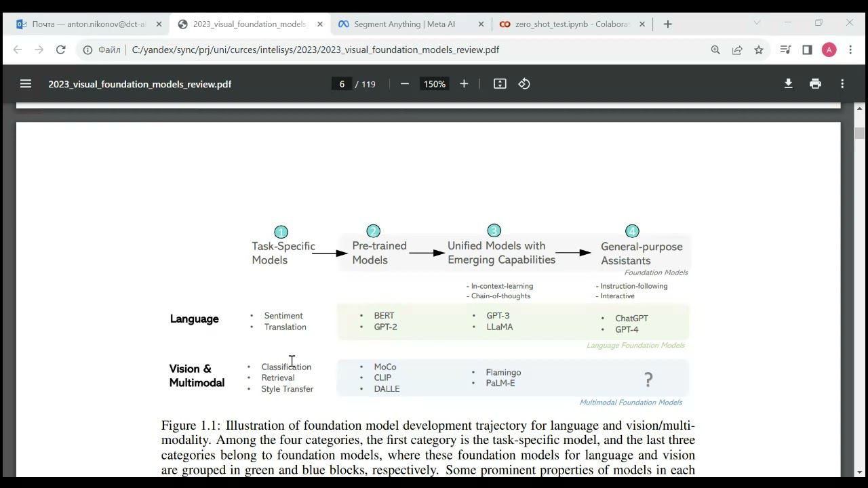Click the 'GPT-4' bullet item
868x488 pixels.
(x=627, y=329)
